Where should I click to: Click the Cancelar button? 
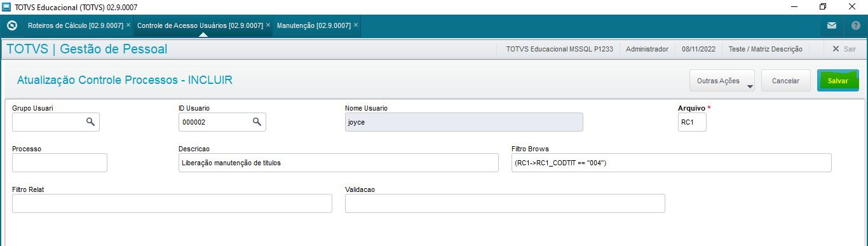[785, 81]
